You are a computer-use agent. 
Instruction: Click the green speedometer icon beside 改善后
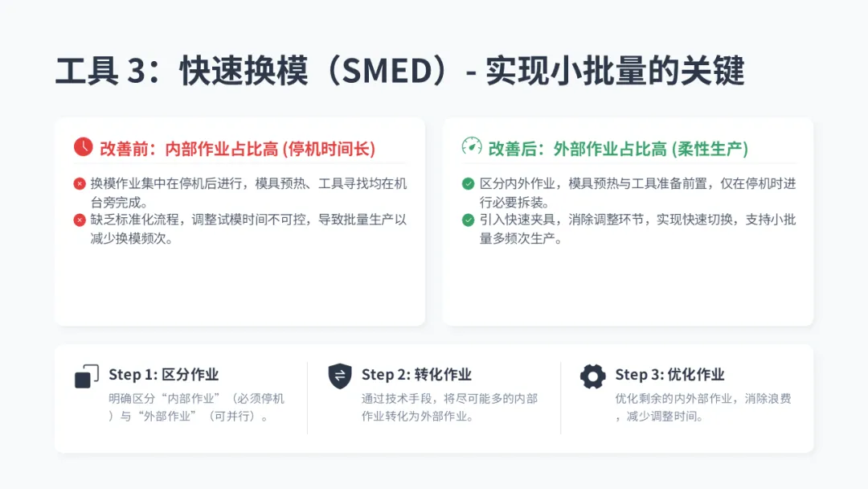coord(472,146)
